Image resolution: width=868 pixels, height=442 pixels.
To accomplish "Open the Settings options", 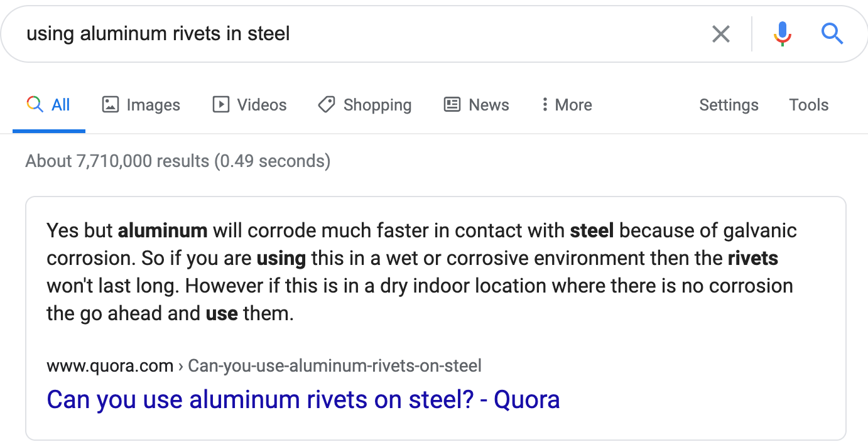I will pyautogui.click(x=729, y=105).
